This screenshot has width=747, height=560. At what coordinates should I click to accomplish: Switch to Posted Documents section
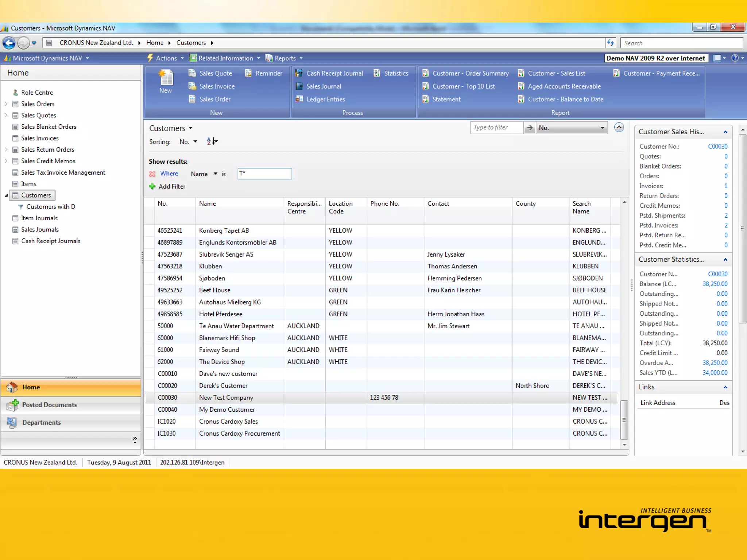(x=71, y=405)
